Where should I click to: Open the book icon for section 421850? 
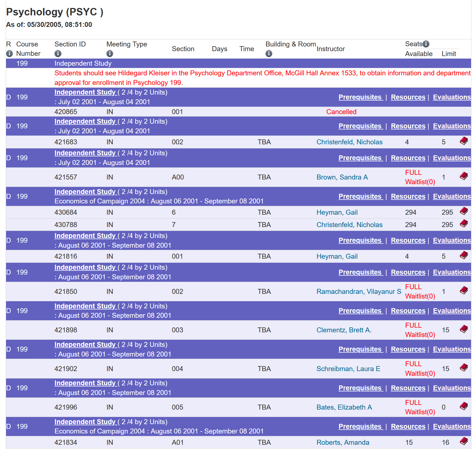(464, 291)
